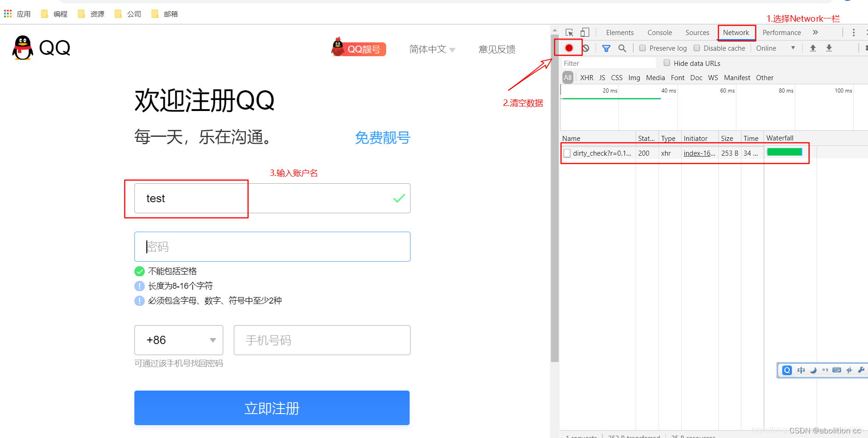Image resolution: width=868 pixels, height=438 pixels.
Task: Open the +86 country code dropdown
Action: (179, 340)
